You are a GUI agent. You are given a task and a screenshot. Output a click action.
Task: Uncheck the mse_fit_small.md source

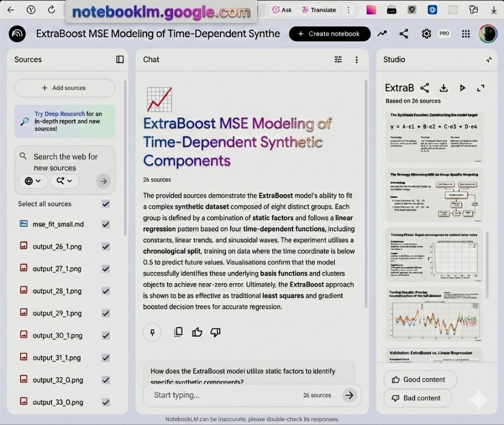(x=105, y=225)
